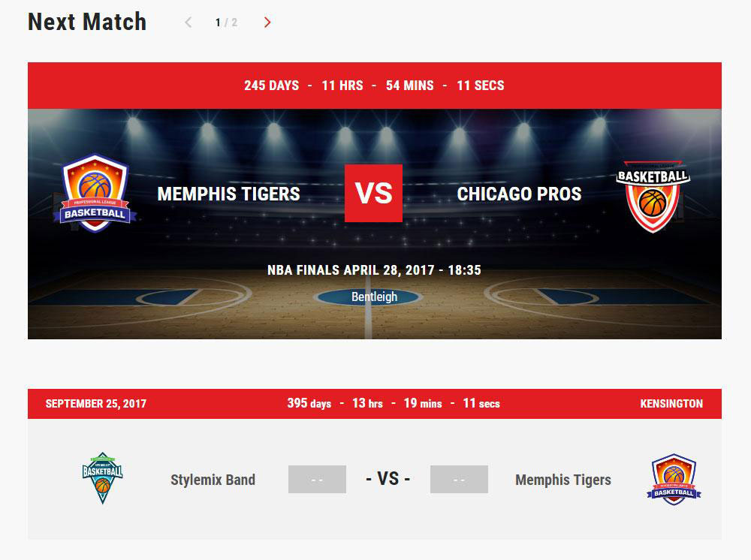Viewport: 751px width, 560px height.
Task: Click the small Memphis Tigers logo in lower match
Action: click(674, 479)
